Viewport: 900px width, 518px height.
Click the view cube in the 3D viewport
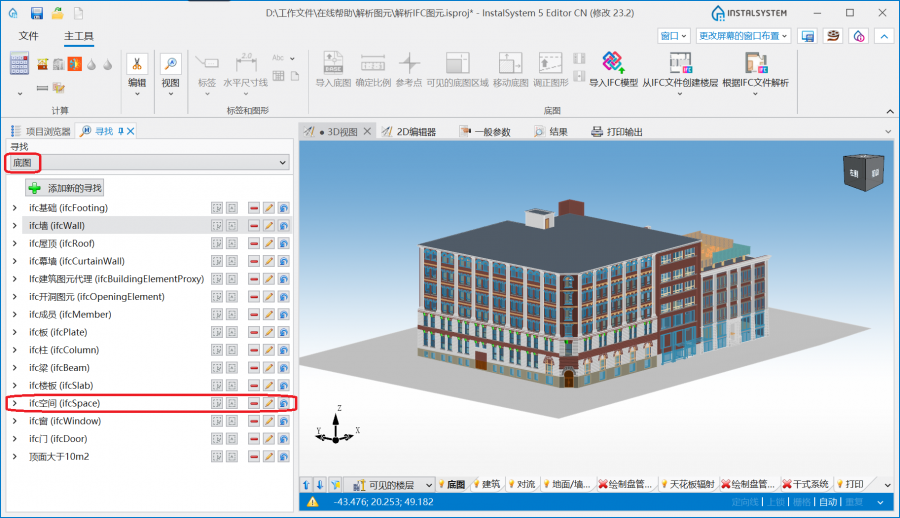click(863, 172)
